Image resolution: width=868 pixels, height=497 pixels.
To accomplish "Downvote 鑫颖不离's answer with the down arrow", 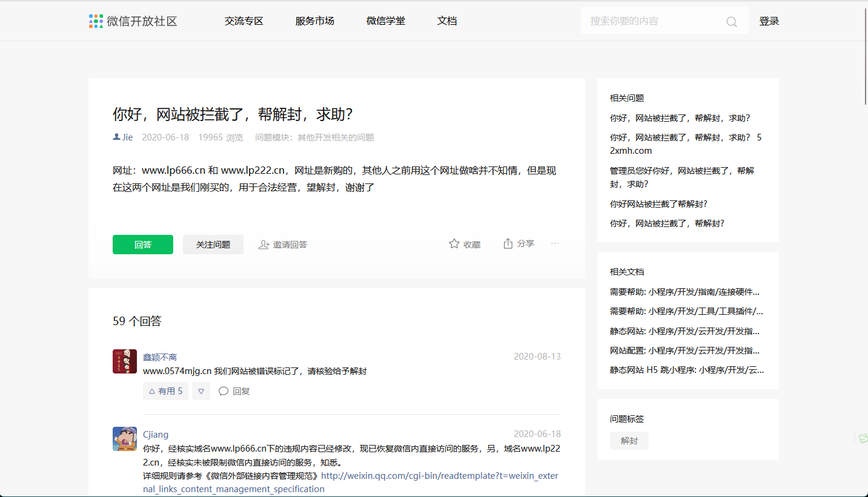I will (x=201, y=391).
